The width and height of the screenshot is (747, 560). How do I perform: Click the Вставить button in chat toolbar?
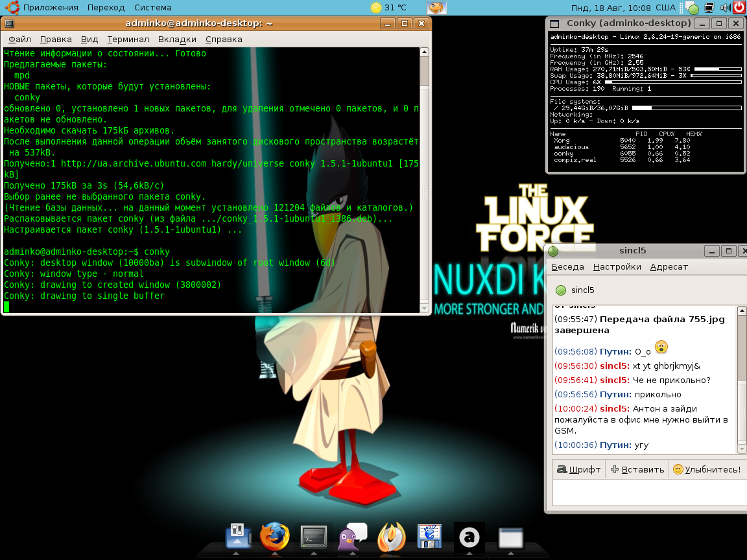(x=637, y=469)
